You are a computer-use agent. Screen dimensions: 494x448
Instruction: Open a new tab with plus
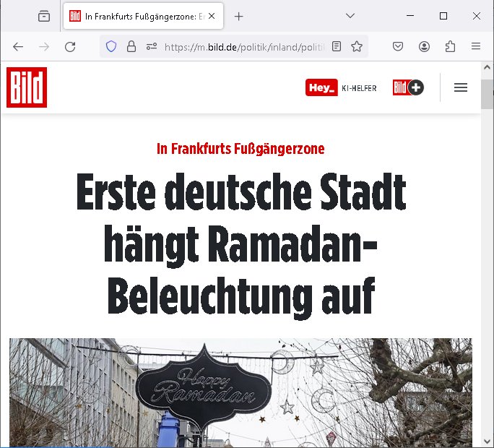pyautogui.click(x=239, y=17)
